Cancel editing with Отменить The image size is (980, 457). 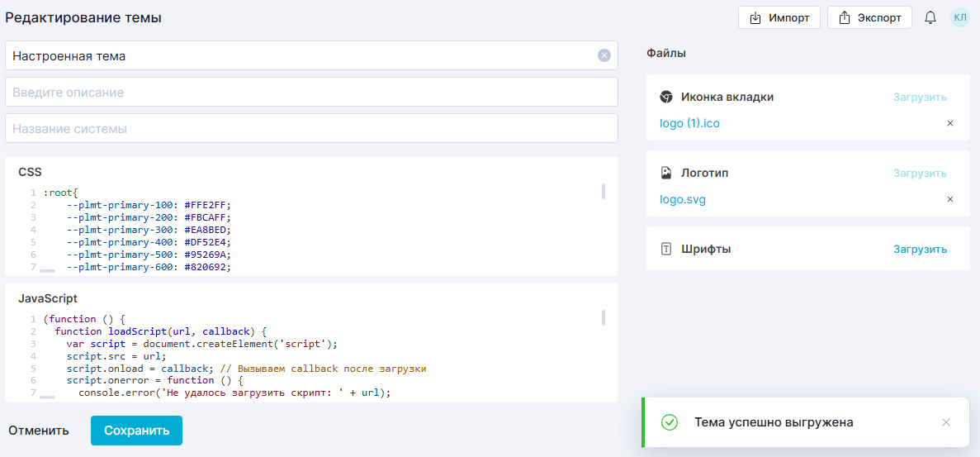[39, 431]
